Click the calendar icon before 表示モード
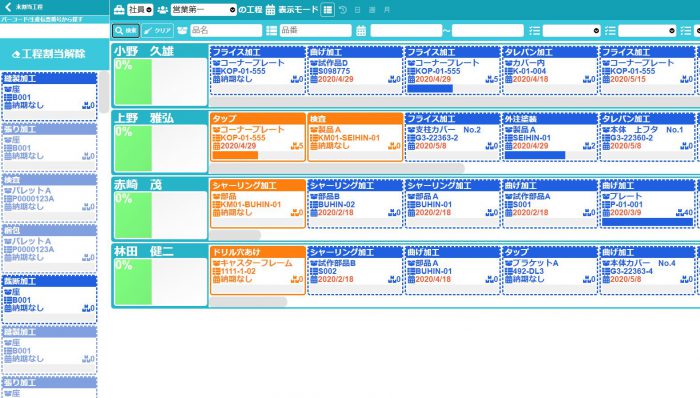The width and height of the screenshot is (700, 398). click(271, 10)
